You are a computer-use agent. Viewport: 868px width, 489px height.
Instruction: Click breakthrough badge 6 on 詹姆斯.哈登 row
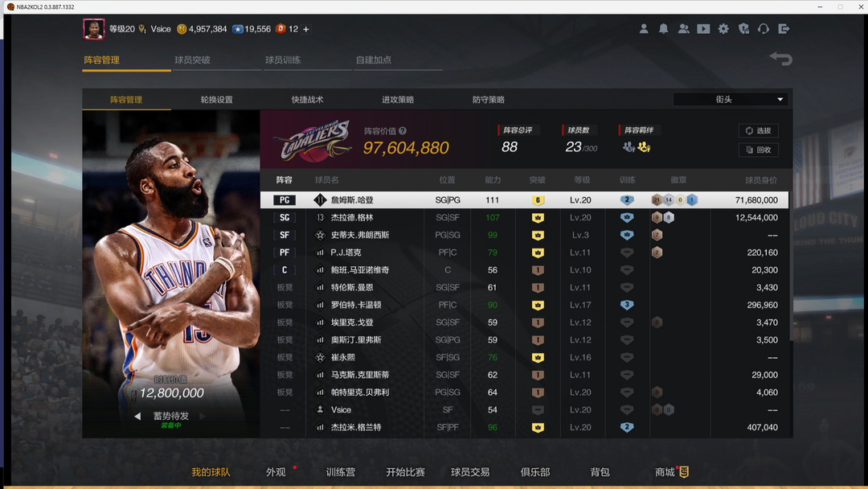pyautogui.click(x=538, y=200)
